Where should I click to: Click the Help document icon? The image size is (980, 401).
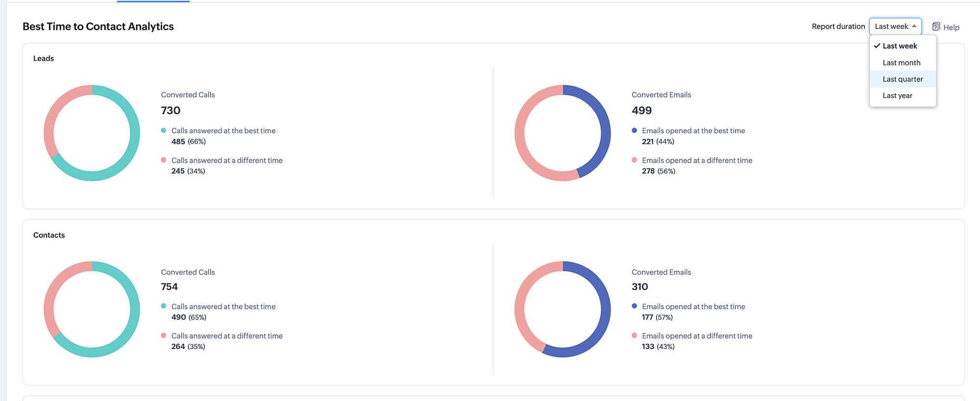point(936,27)
